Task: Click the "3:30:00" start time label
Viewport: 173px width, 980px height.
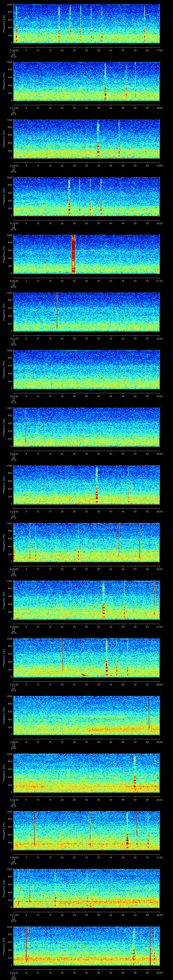Action: (x=14, y=857)
